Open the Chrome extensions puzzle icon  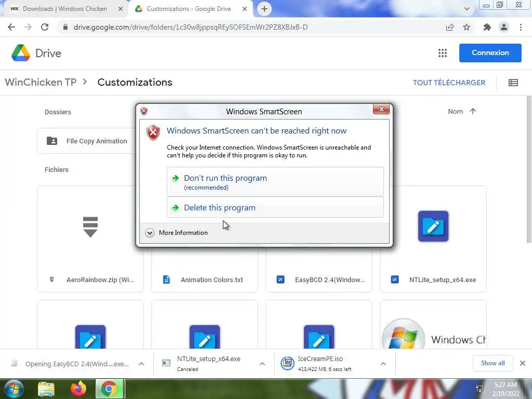(x=487, y=27)
